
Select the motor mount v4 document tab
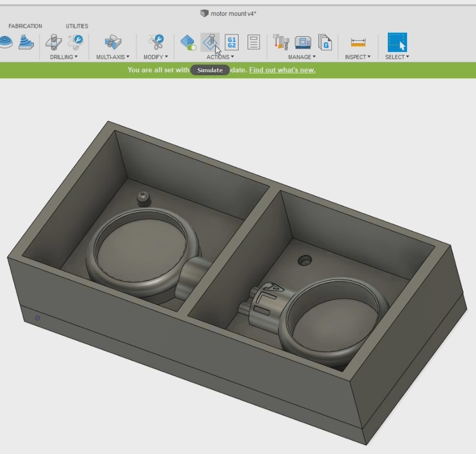(x=228, y=14)
